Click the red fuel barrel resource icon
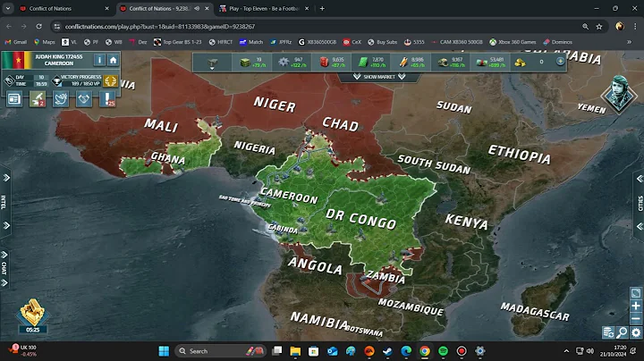Image resolution: width=644 pixels, height=361 pixels. (x=324, y=62)
